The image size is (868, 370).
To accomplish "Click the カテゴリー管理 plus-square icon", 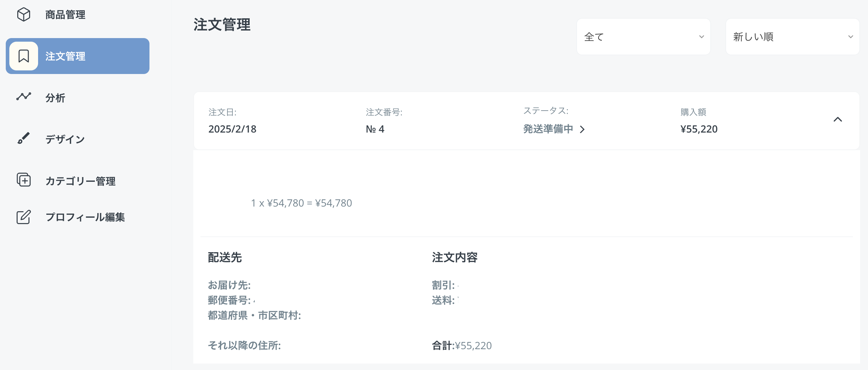I will (24, 180).
